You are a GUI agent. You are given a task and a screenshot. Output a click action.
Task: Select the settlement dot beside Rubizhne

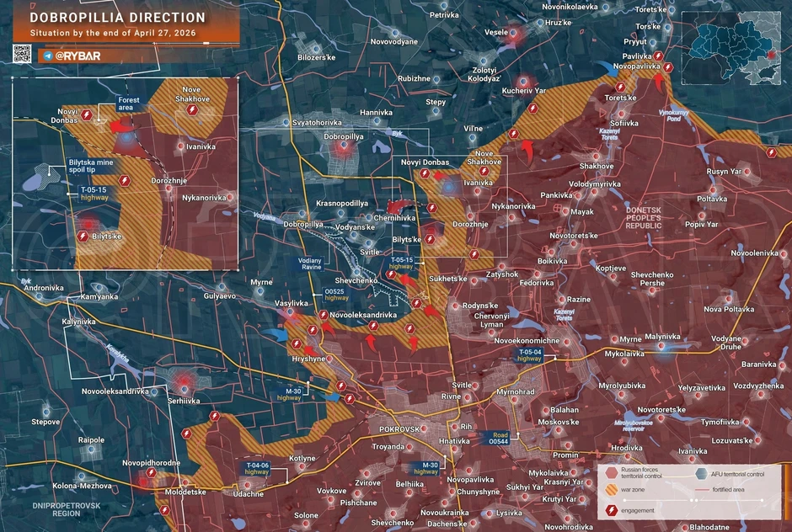click(x=436, y=79)
